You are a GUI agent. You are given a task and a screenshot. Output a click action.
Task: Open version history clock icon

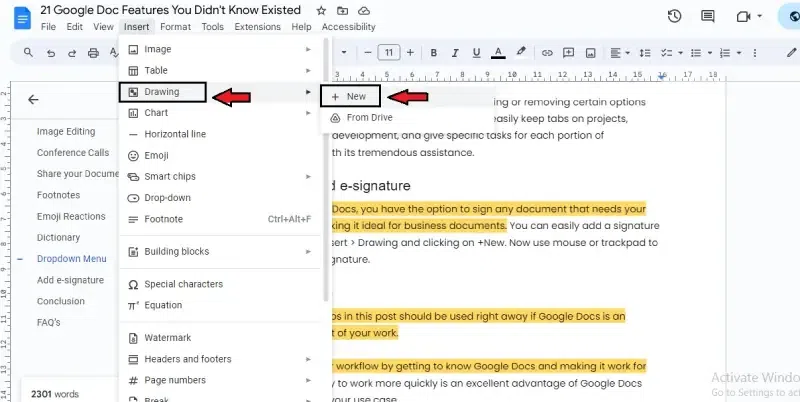[x=674, y=16]
